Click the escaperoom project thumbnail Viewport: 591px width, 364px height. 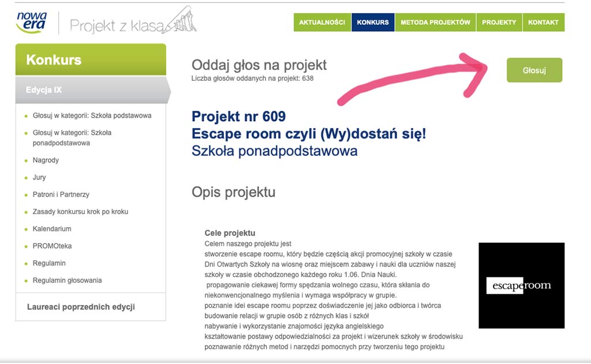[x=522, y=286]
